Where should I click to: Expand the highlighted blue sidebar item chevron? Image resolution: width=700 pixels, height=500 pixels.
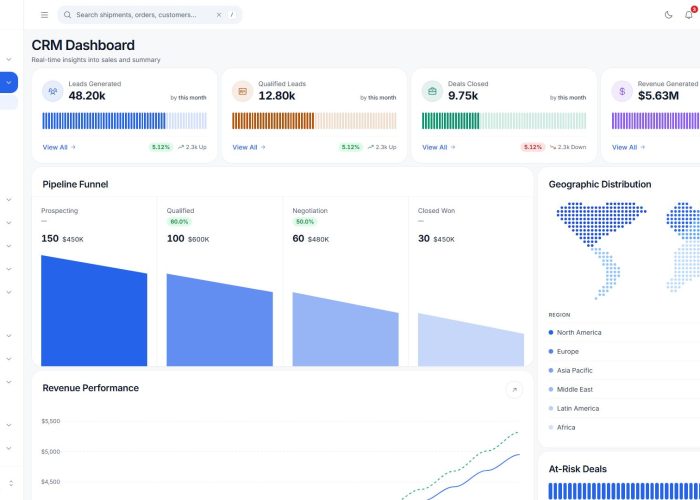(8, 83)
